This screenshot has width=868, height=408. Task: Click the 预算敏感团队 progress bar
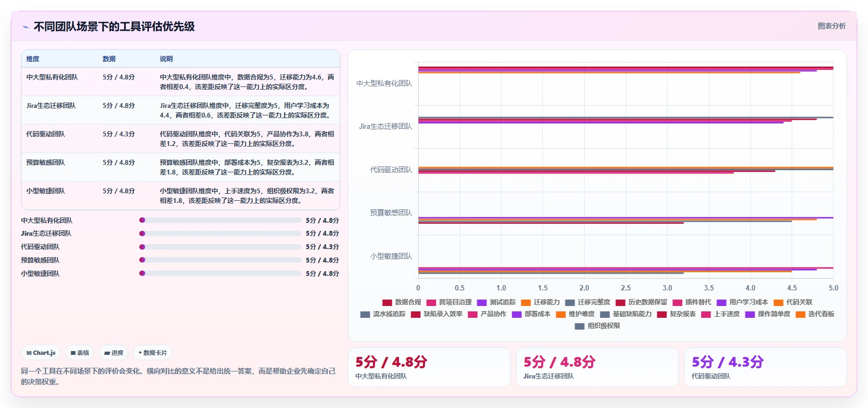[220, 260]
